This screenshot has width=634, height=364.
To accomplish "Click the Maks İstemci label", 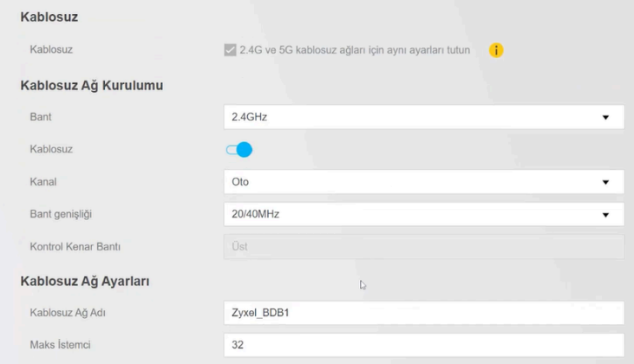I will [60, 344].
